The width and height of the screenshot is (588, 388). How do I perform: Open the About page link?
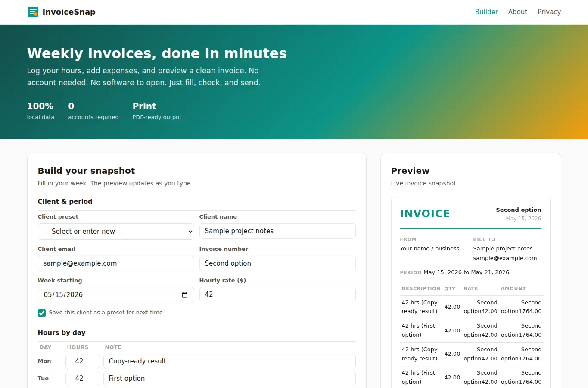(517, 12)
